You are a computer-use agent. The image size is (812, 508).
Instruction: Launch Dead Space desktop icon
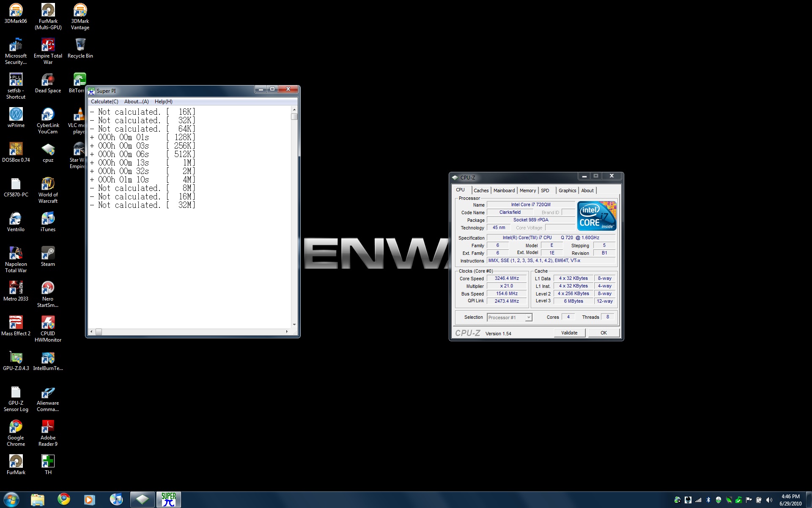click(48, 83)
